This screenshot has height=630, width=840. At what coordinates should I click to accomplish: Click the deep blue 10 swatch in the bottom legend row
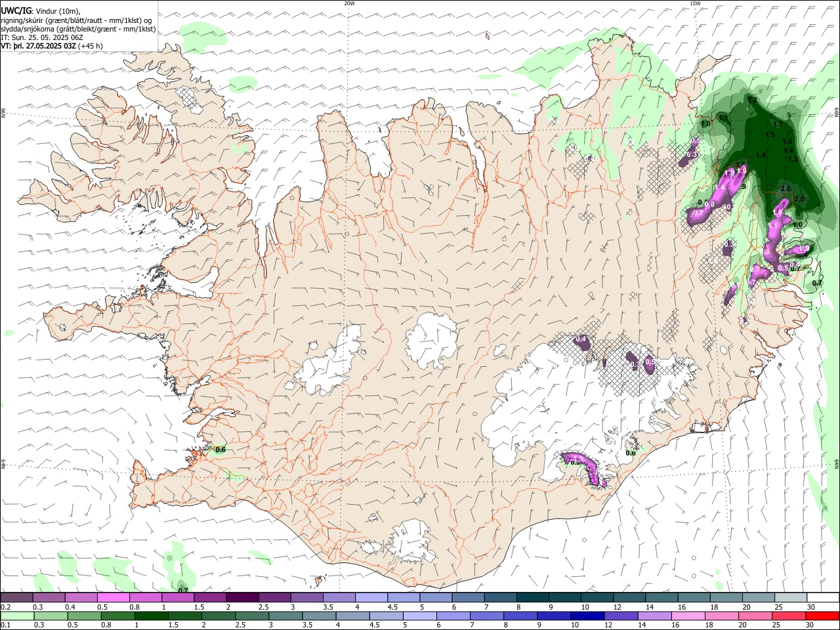coord(587,616)
